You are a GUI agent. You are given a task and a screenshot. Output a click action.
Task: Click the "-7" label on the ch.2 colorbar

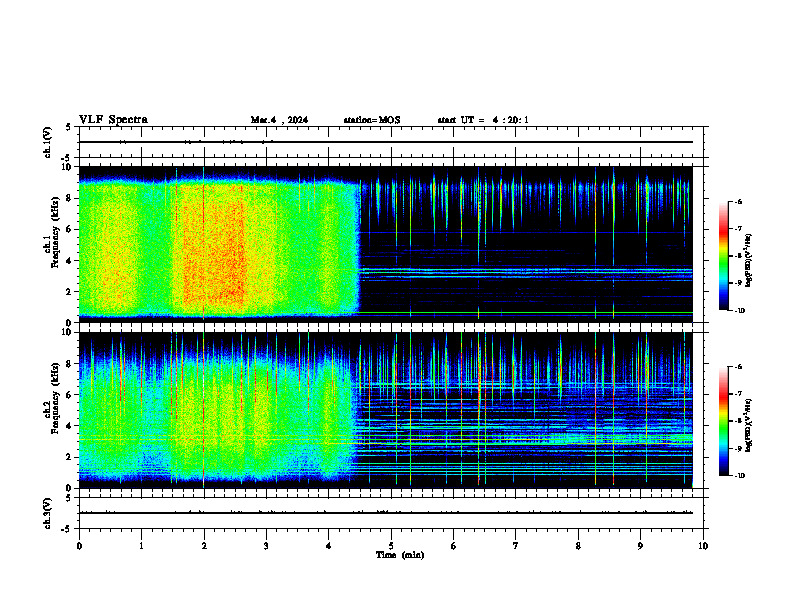738,394
